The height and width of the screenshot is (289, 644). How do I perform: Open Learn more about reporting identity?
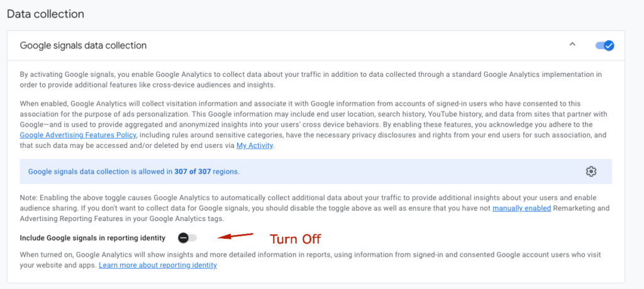158,265
